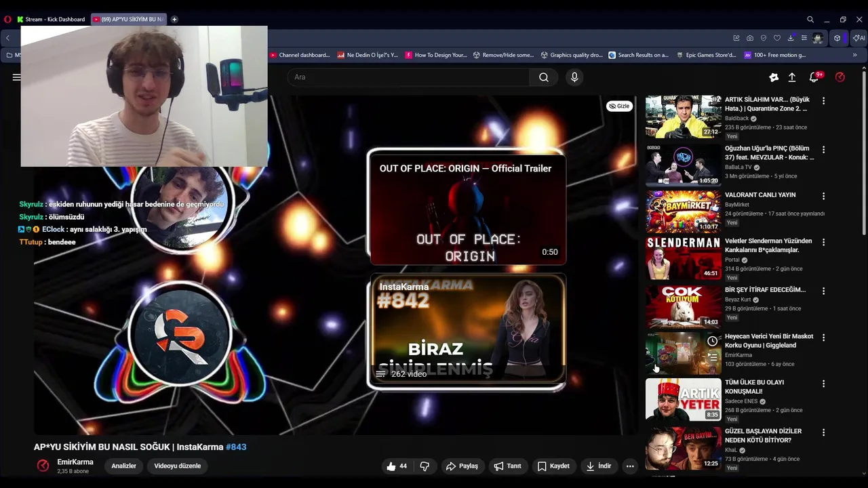The width and height of the screenshot is (868, 488).
Task: Open options menu for ARTIK SİLAHIM VAR video
Action: (x=823, y=101)
